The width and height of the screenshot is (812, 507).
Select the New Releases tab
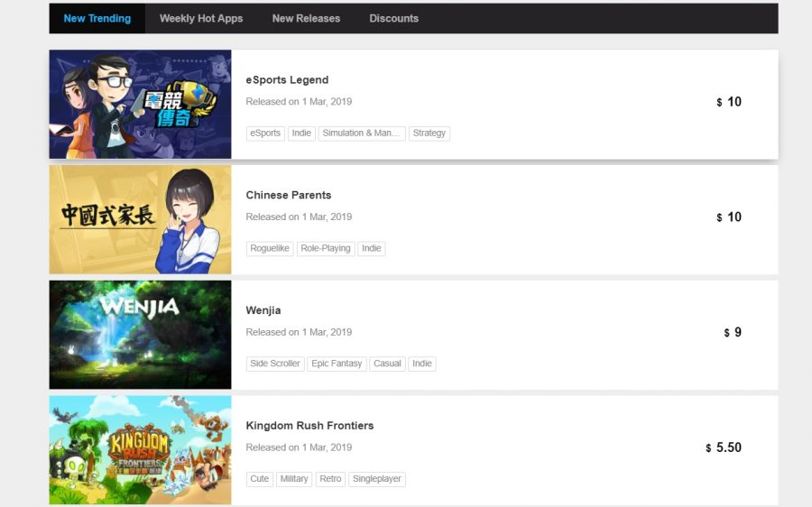pyautogui.click(x=306, y=18)
